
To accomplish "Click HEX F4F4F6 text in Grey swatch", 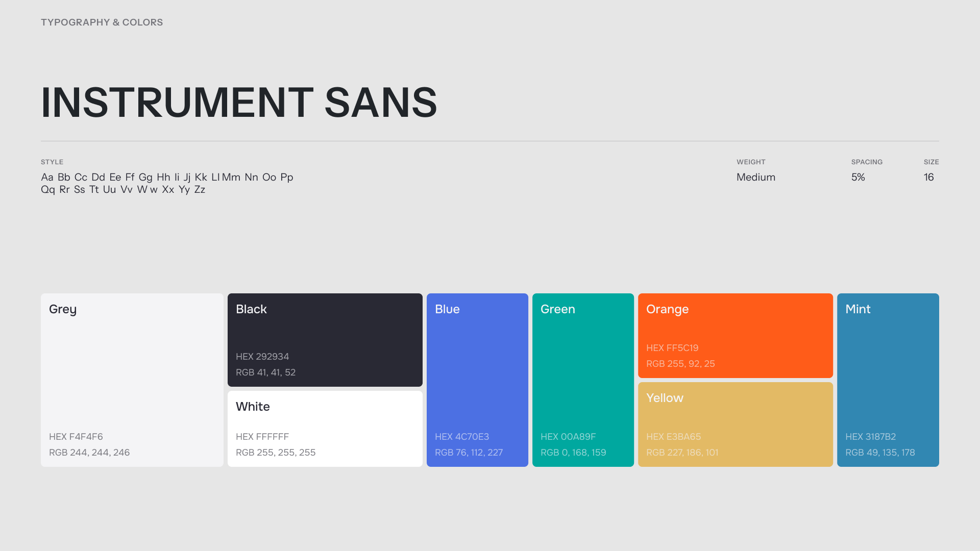I will pos(76,437).
